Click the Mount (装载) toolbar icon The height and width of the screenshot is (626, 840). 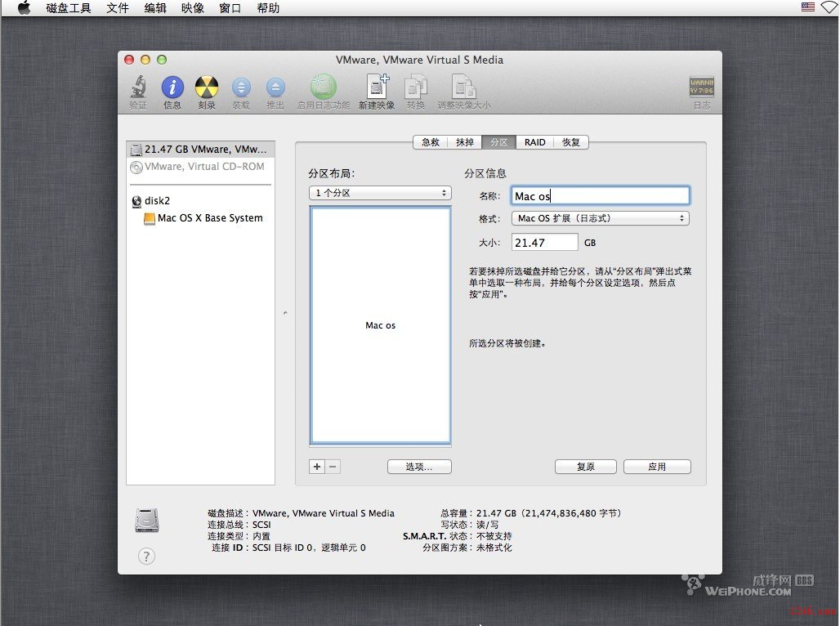[241, 87]
